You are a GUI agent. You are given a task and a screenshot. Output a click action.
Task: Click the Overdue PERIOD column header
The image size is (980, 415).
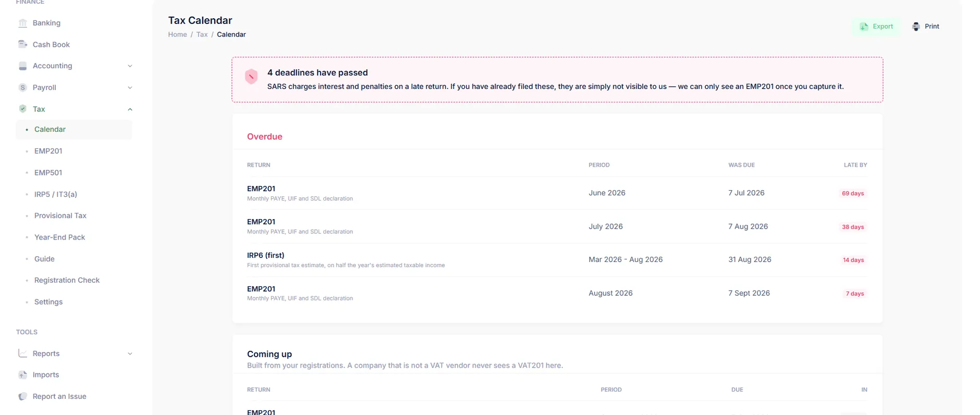599,165
